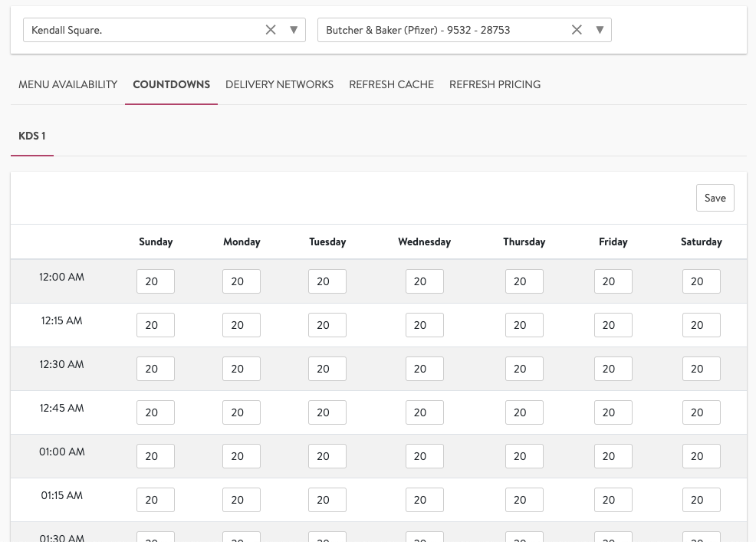This screenshot has height=542, width=756.
Task: Open the restaurant dropdown arrow
Action: point(600,30)
